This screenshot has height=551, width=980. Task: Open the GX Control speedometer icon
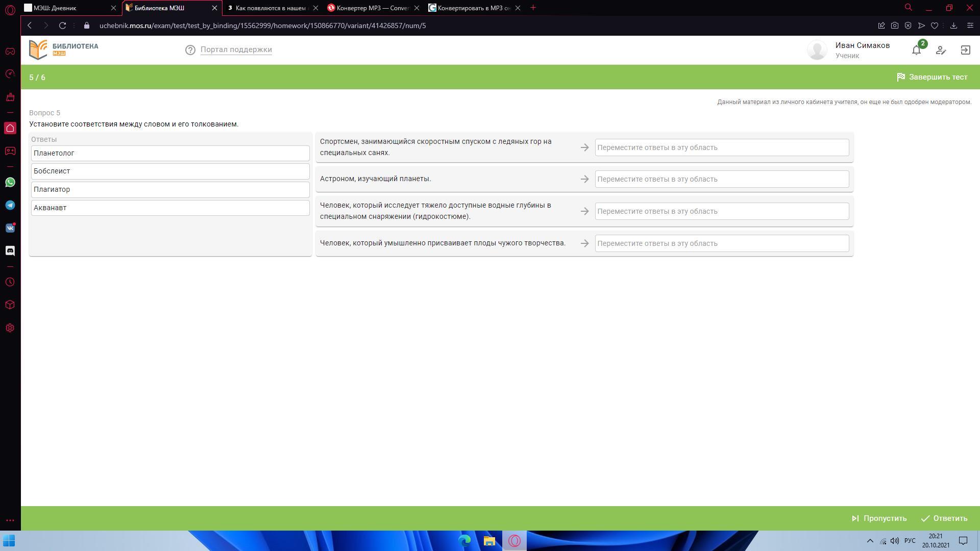click(x=10, y=74)
